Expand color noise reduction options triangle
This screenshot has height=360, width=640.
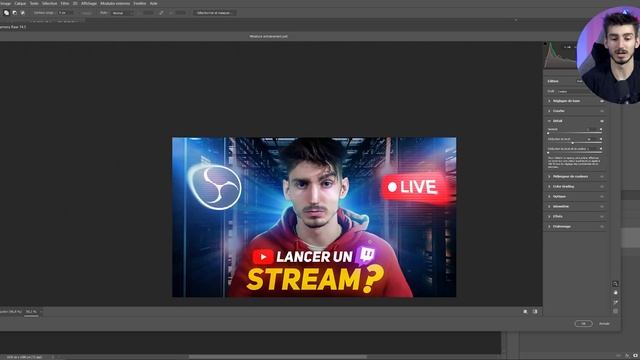601,149
